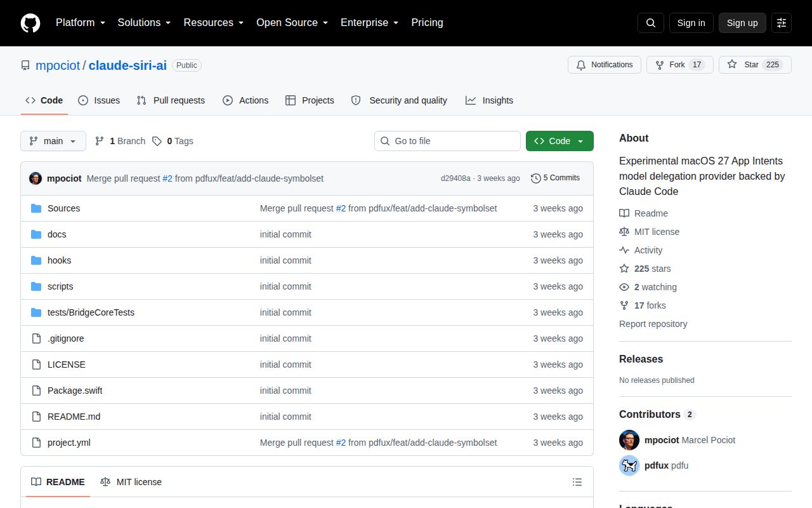Click the Sign in button
812x508 pixels.
pyautogui.click(x=691, y=23)
